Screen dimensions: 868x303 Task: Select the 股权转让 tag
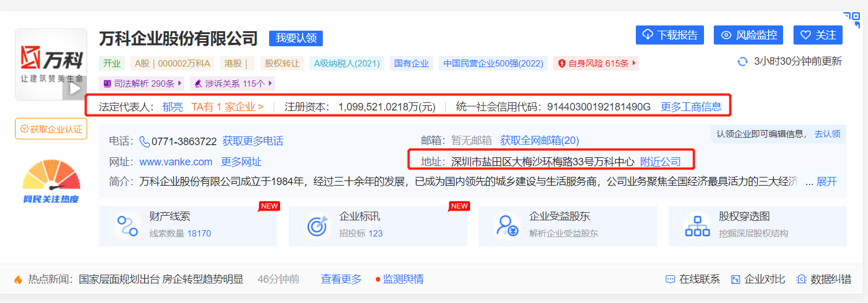point(282,63)
